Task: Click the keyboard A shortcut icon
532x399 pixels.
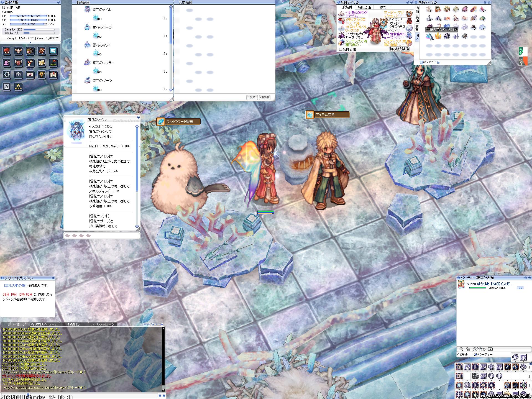Action: (x=7, y=87)
